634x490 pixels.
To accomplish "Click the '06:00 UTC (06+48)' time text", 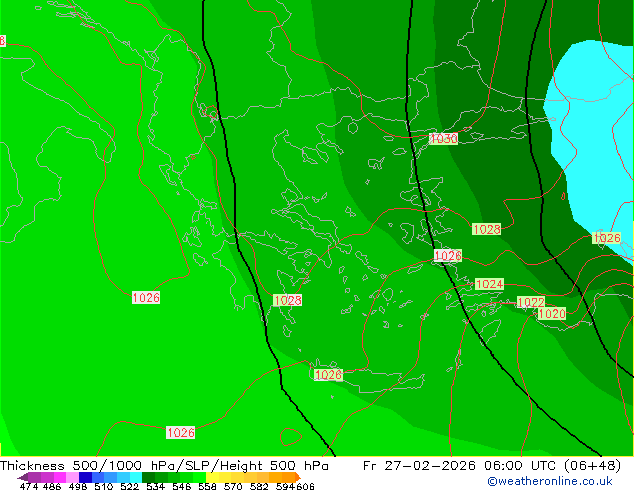I will click(x=552, y=466).
